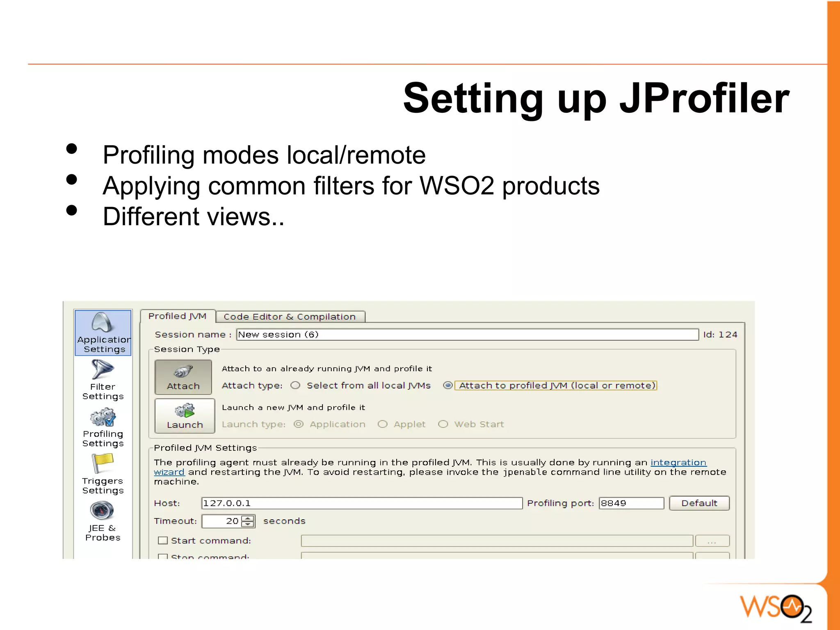Switch to Code Editor & Compilation tab
The image size is (840, 630).
290,317
